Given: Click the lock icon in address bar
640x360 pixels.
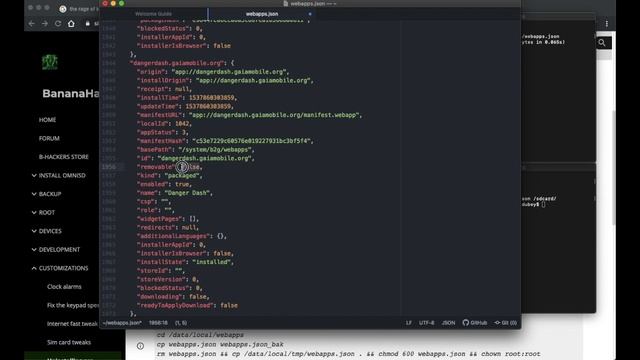Looking at the screenshot, I should [87, 24].
